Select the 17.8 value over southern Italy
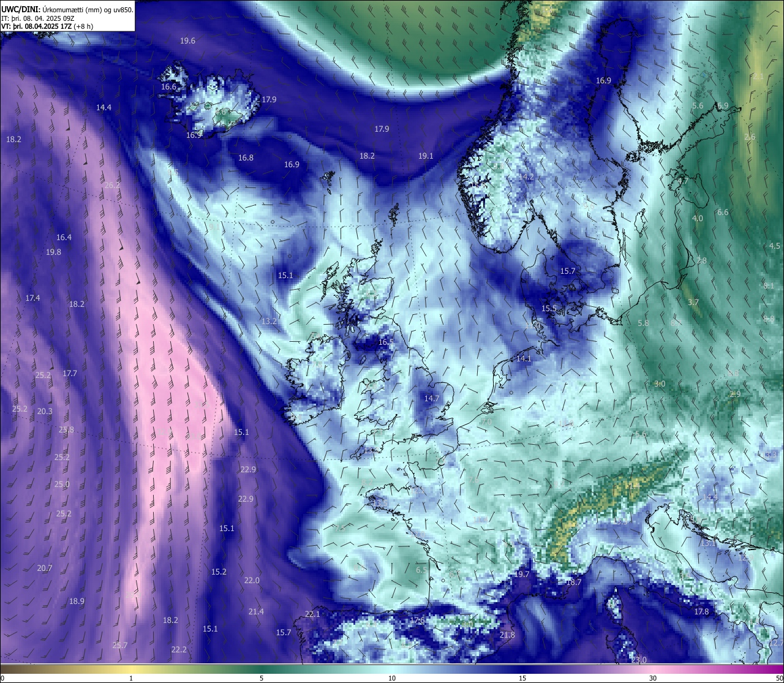The image size is (784, 683). tap(701, 612)
